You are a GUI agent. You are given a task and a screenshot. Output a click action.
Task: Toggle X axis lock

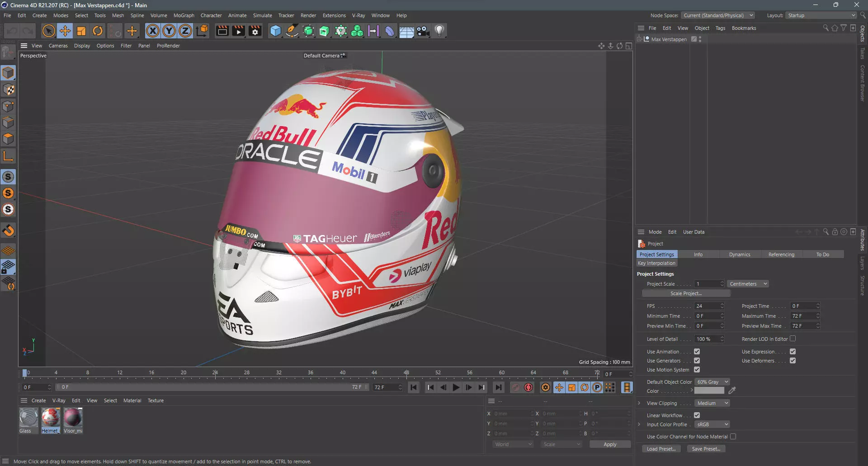point(153,31)
